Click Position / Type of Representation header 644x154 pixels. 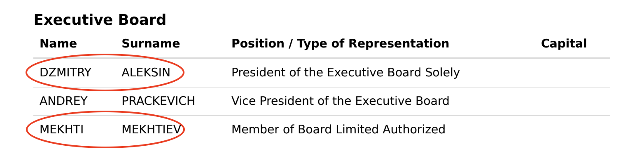point(340,44)
